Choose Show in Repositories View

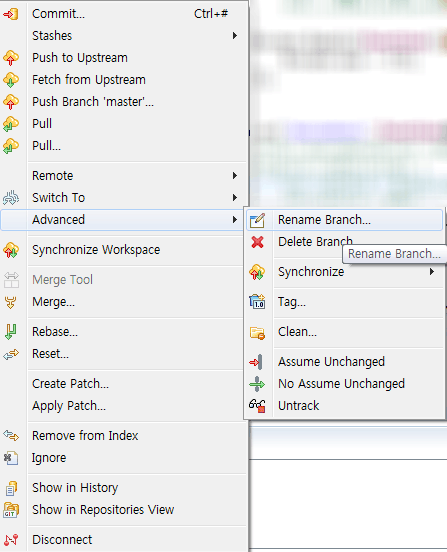click(124, 510)
